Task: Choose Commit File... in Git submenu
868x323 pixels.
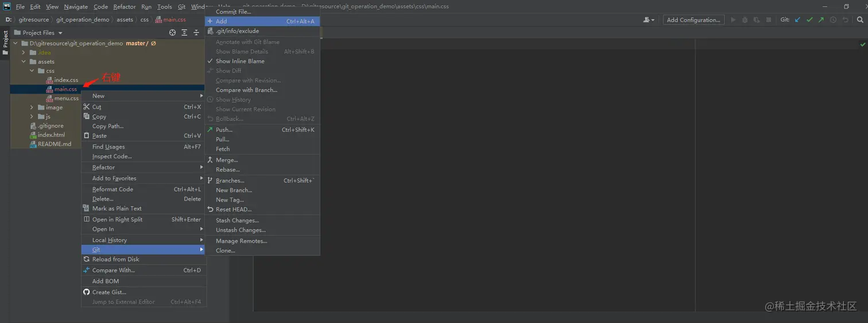Action: click(x=262, y=11)
